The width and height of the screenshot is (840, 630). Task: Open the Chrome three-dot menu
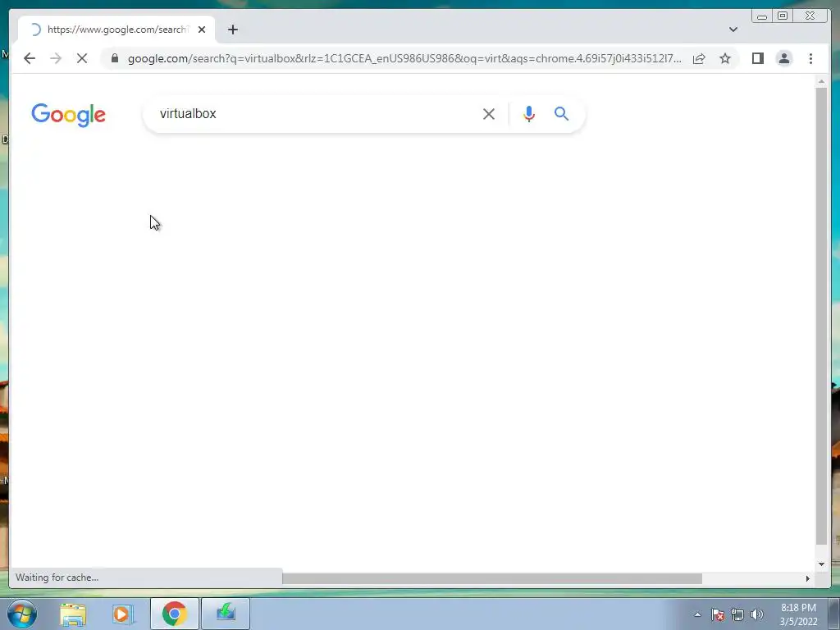(810, 58)
